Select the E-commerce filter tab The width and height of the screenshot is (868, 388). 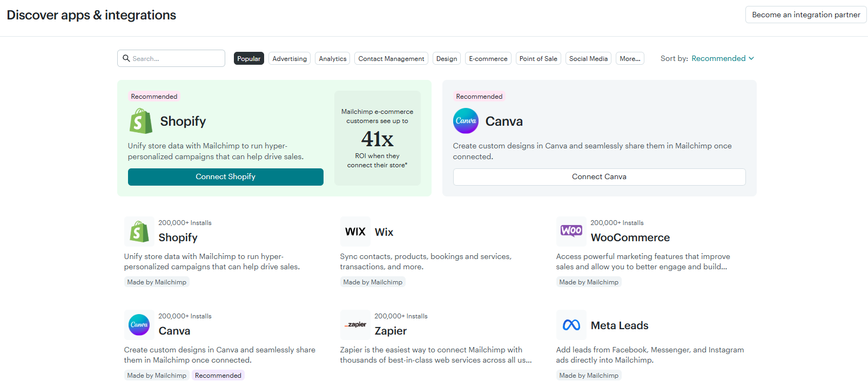tap(488, 58)
